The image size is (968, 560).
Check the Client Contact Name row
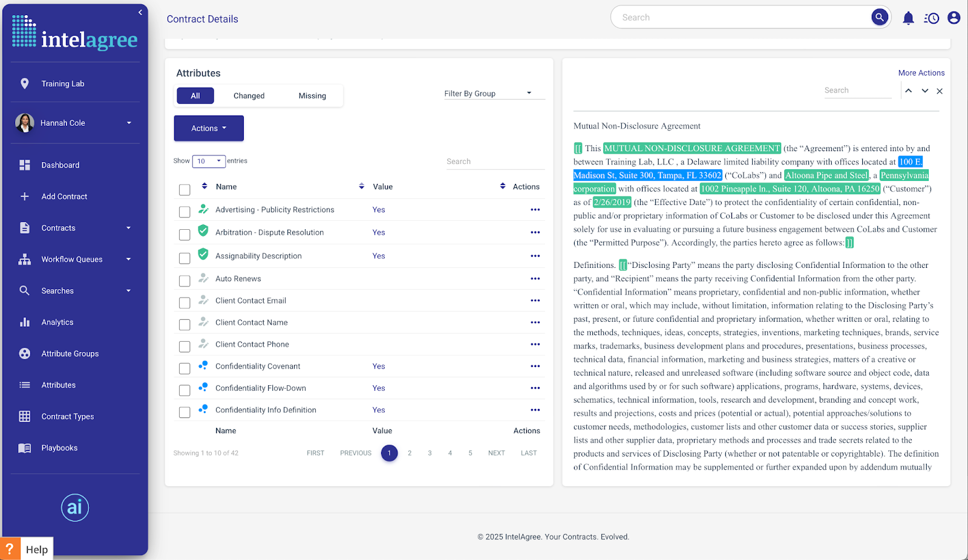pyautogui.click(x=185, y=325)
